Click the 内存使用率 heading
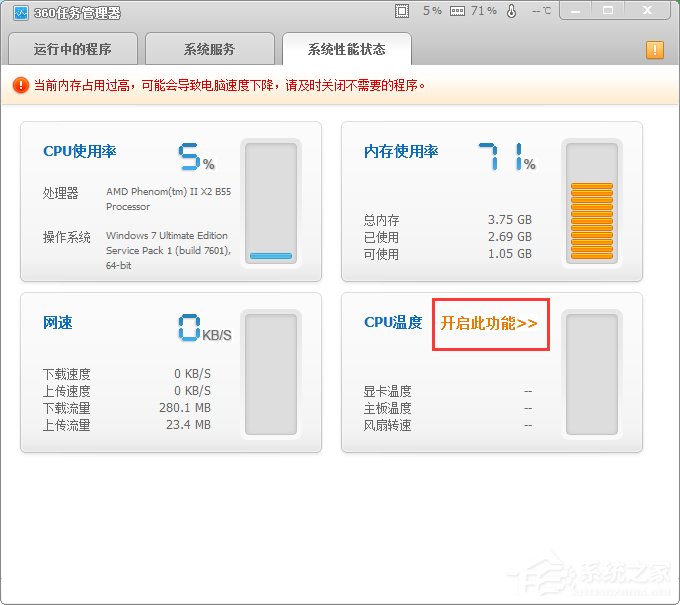 click(401, 152)
